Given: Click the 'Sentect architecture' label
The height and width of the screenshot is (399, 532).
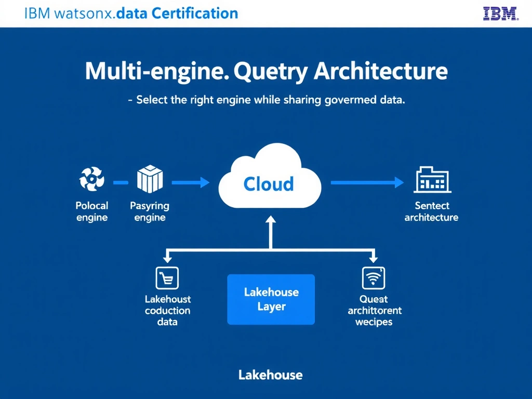Looking at the screenshot, I should (x=432, y=211).
